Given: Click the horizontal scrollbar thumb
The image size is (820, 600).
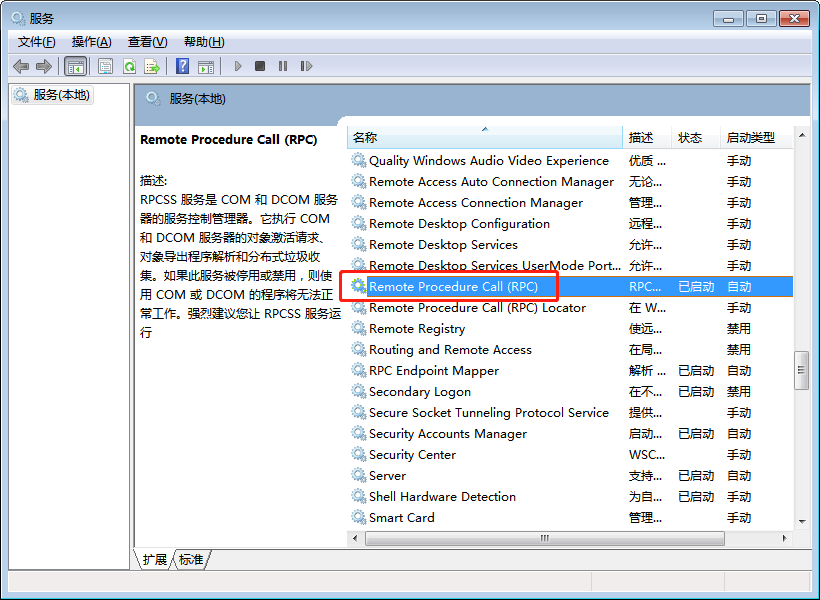Looking at the screenshot, I should 544,538.
